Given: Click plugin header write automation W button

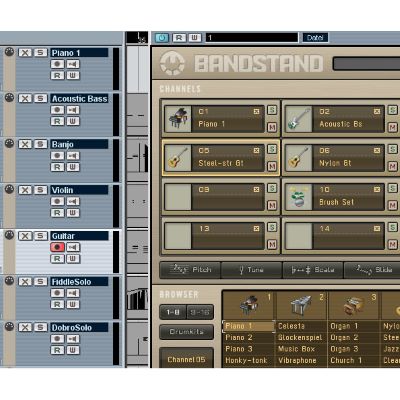Looking at the screenshot, I should [195, 38].
